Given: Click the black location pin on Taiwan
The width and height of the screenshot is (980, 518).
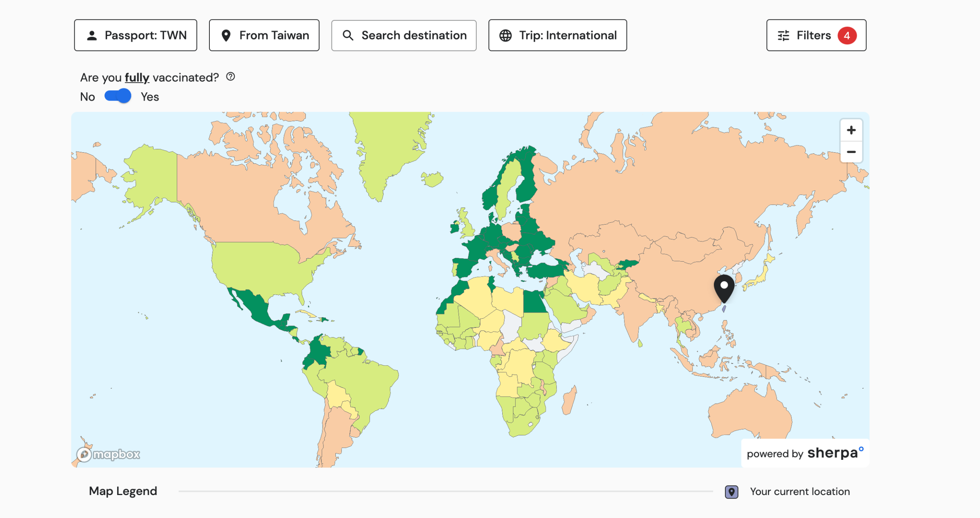Looking at the screenshot, I should coord(724,289).
